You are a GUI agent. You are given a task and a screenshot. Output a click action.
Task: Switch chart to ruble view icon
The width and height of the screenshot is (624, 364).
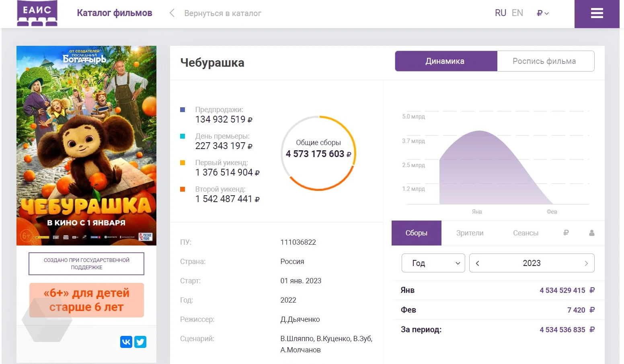point(566,233)
